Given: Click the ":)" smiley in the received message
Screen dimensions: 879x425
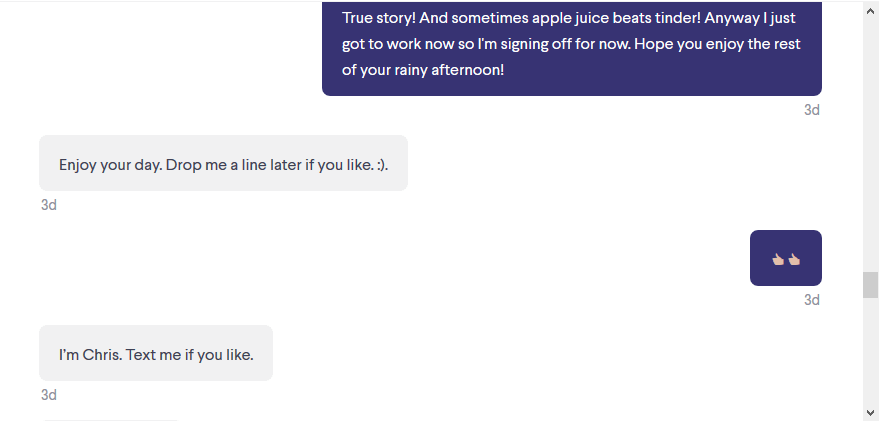Looking at the screenshot, I should coord(381,165).
